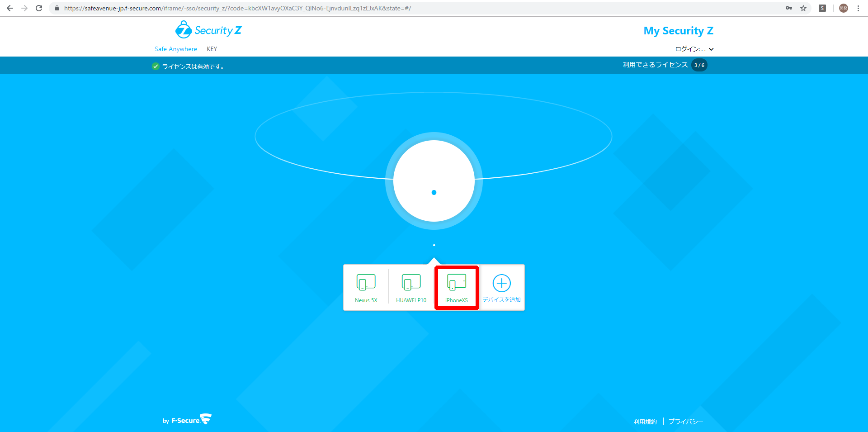868x432 pixels.
Task: Open the 利用規約 link
Action: tap(645, 422)
